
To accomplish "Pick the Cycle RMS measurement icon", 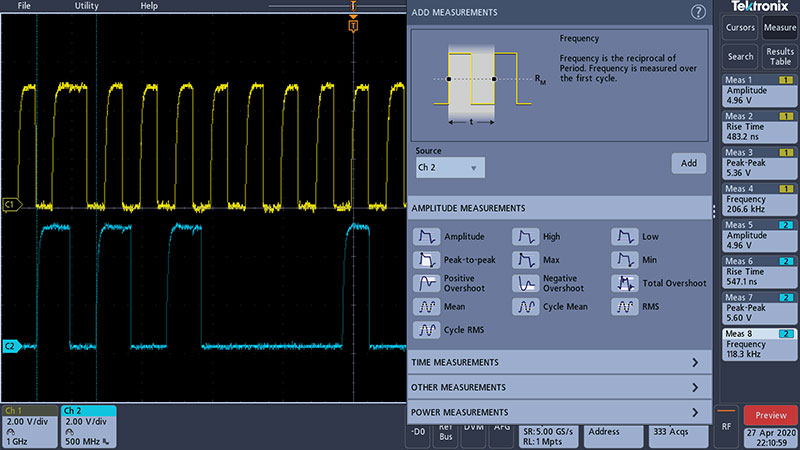I will point(427,329).
